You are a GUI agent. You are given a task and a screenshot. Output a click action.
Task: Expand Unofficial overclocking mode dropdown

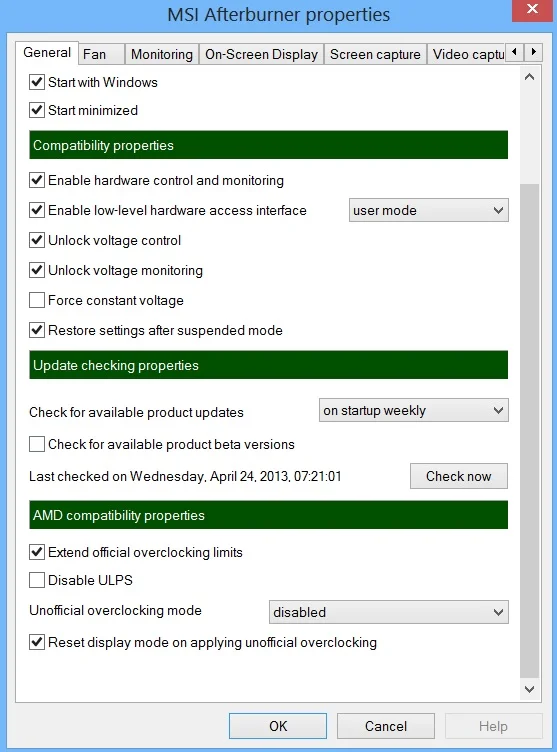tap(389, 612)
